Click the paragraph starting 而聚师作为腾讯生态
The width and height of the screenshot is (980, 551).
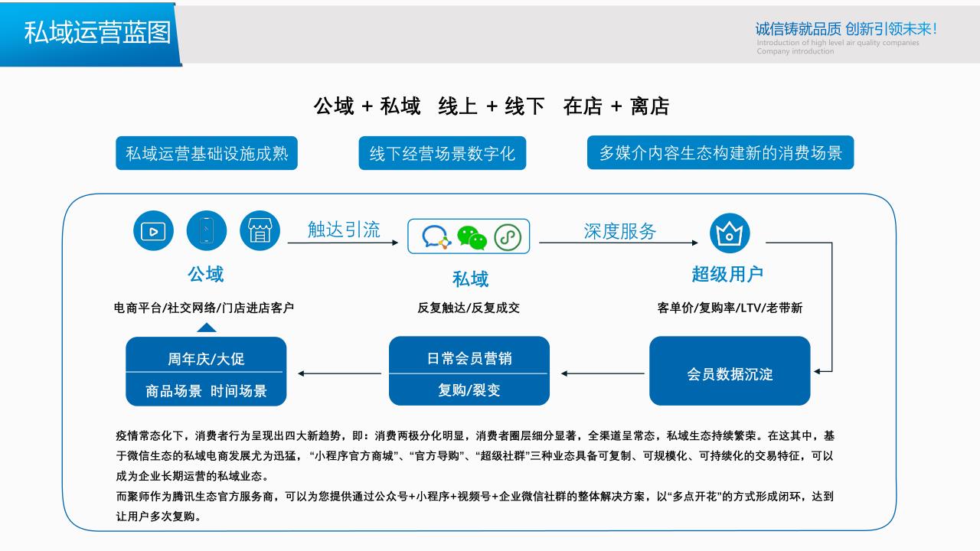[x=475, y=506]
